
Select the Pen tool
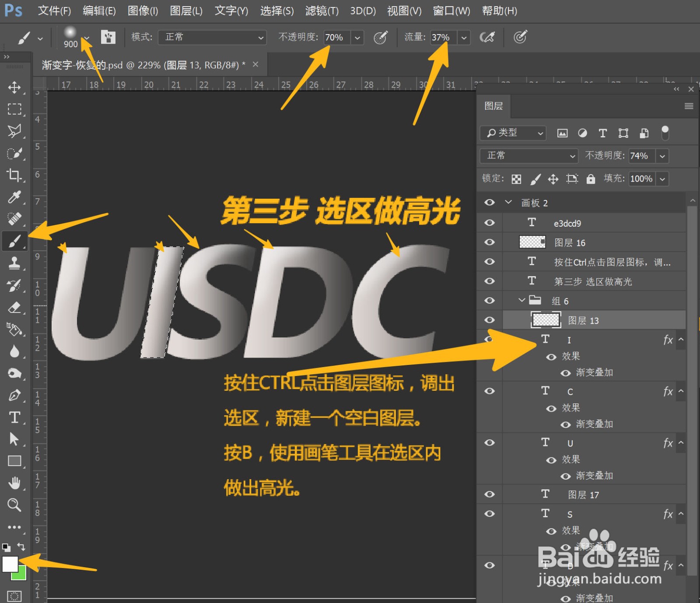click(x=14, y=395)
